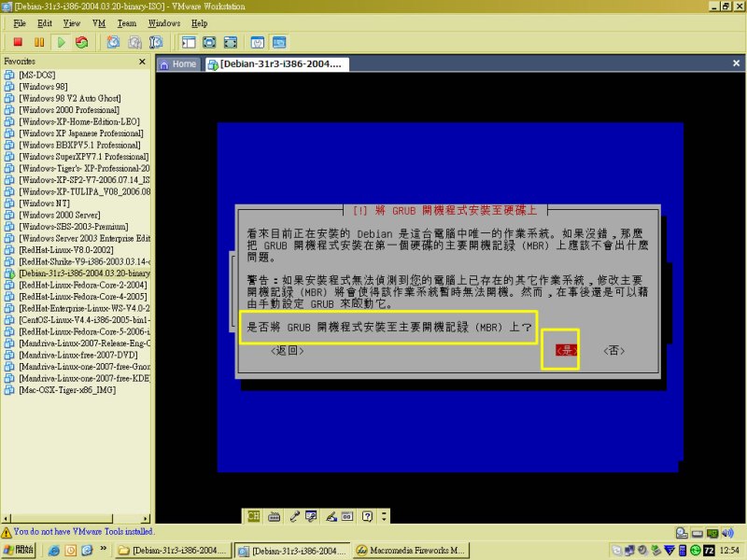Switch to the Home tab
Viewport: 747px width, 560px height.
(x=177, y=64)
